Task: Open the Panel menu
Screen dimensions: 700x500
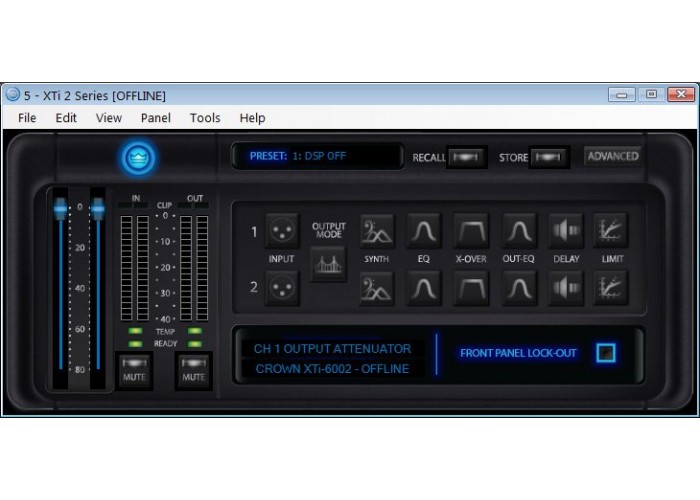Action: click(156, 118)
